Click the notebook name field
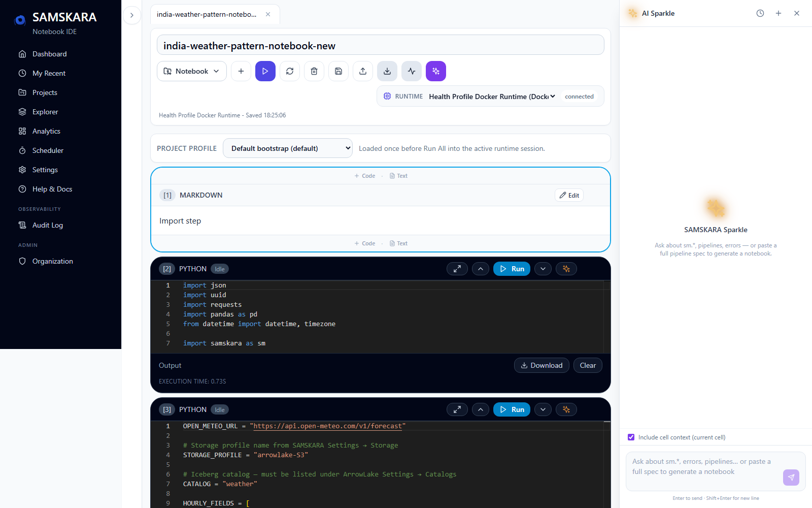 [381, 45]
